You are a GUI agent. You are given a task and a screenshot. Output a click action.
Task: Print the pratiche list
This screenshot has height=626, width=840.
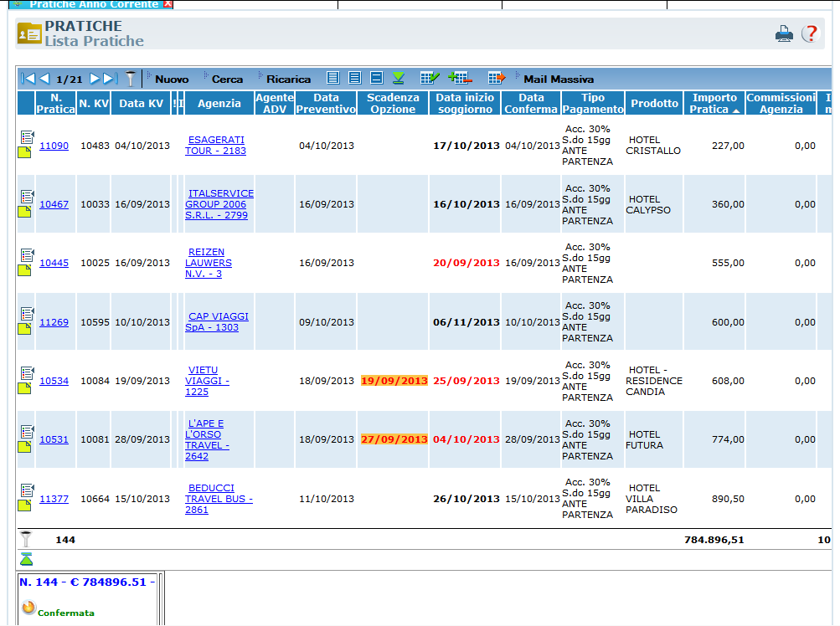coord(784,33)
